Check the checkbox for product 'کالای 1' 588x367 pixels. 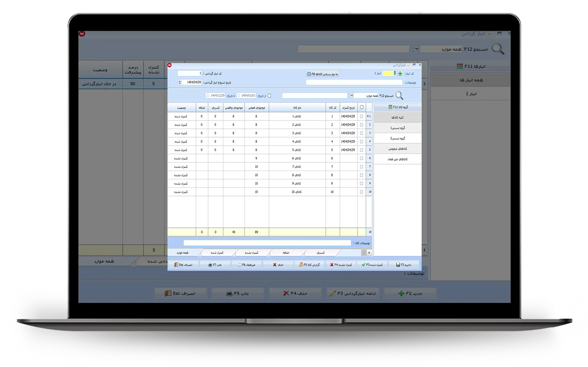click(362, 117)
